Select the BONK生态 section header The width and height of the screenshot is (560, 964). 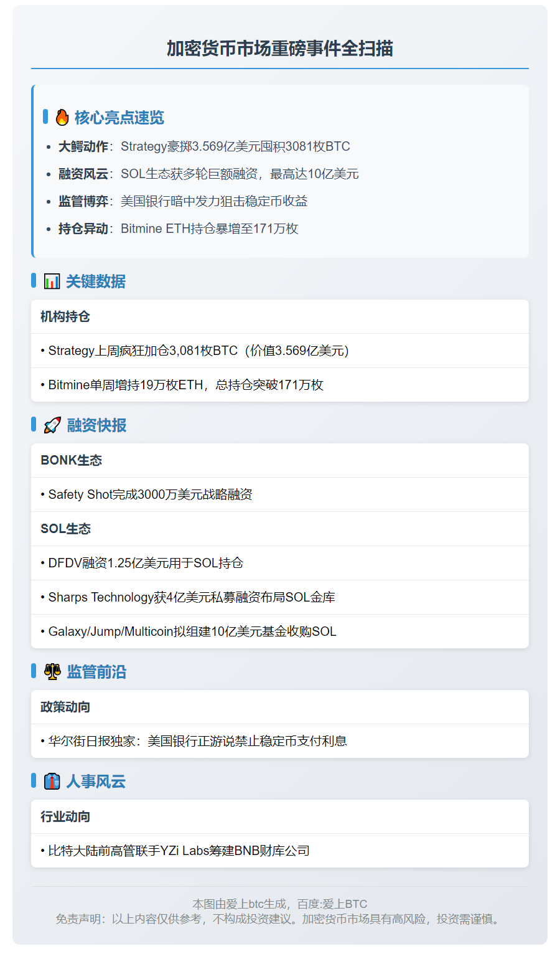click(x=72, y=460)
